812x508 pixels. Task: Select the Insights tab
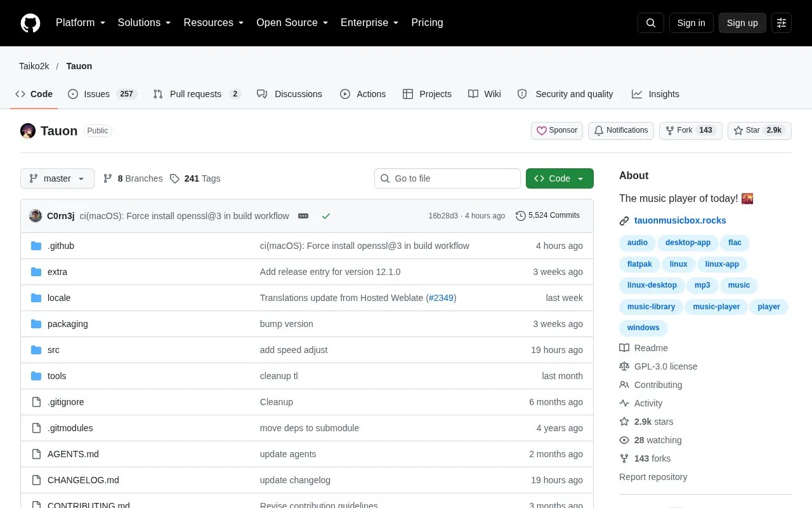(x=655, y=94)
